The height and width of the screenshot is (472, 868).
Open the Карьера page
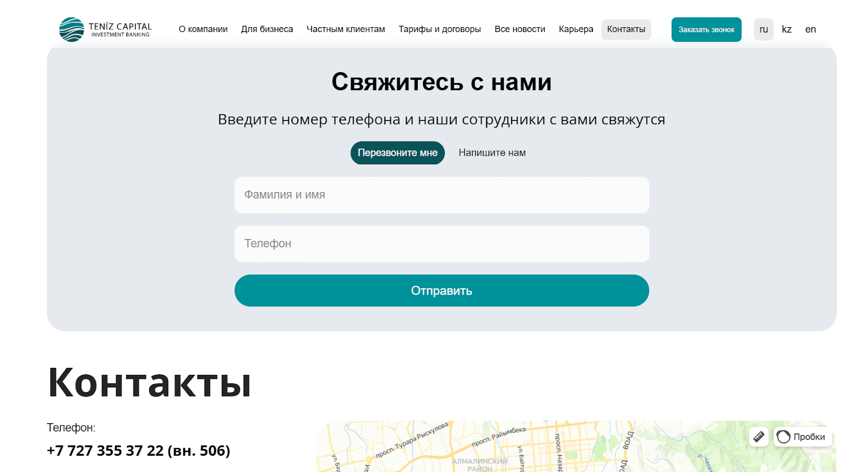[576, 29]
